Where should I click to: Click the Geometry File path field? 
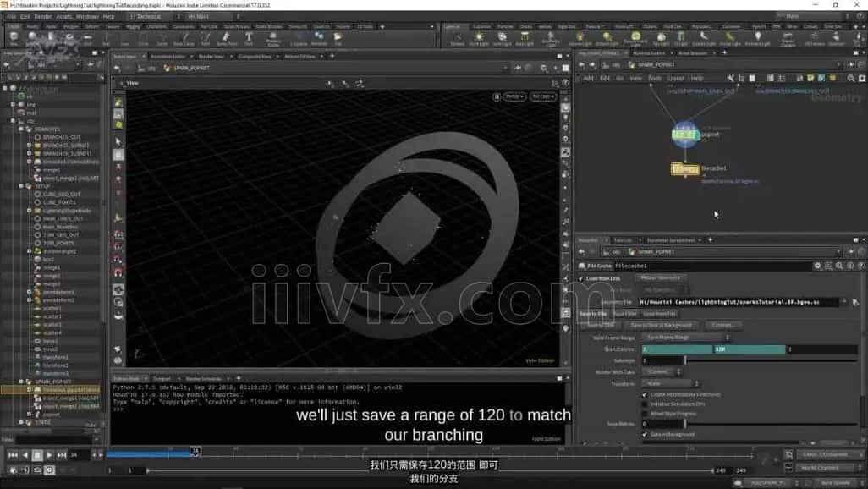click(x=739, y=302)
